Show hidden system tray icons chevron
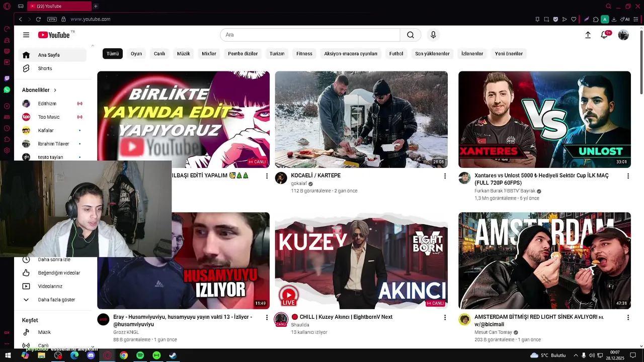This screenshot has height=362, width=644. [x=576, y=355]
